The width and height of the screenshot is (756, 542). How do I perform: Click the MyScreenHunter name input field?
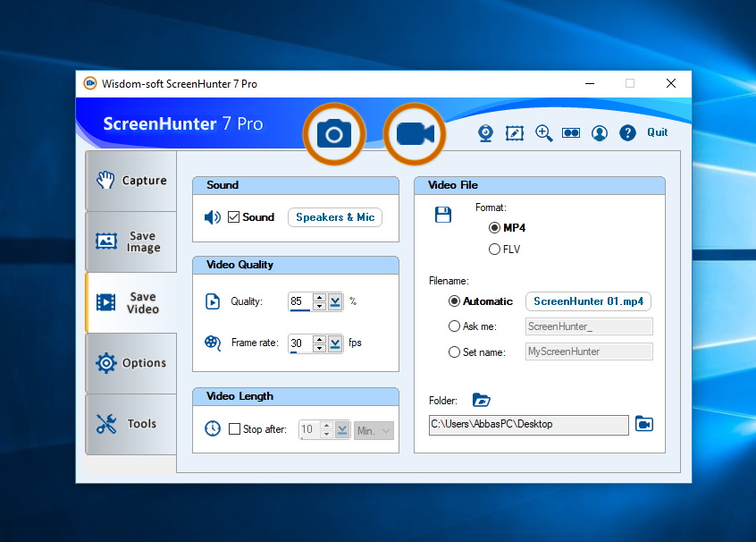[x=589, y=351]
